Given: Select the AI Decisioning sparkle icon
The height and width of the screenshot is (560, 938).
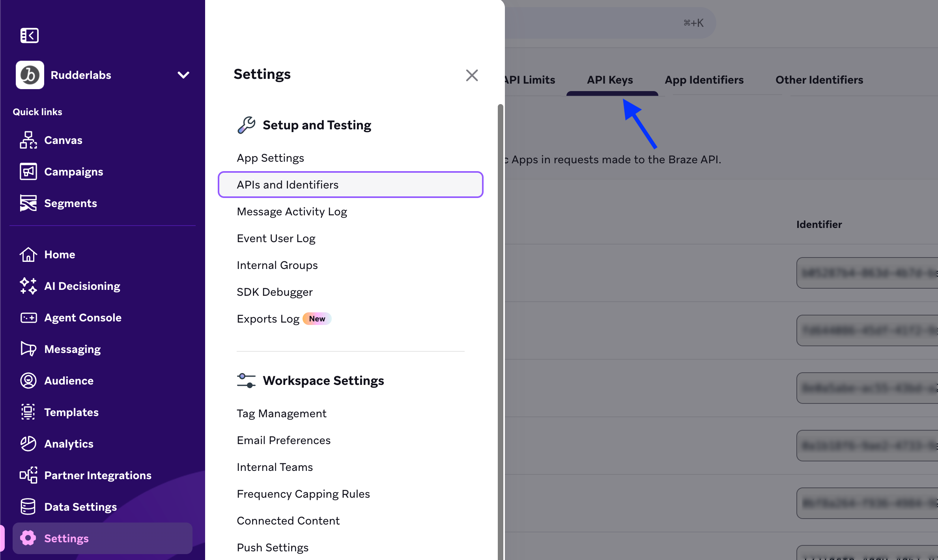Looking at the screenshot, I should pyautogui.click(x=28, y=286).
